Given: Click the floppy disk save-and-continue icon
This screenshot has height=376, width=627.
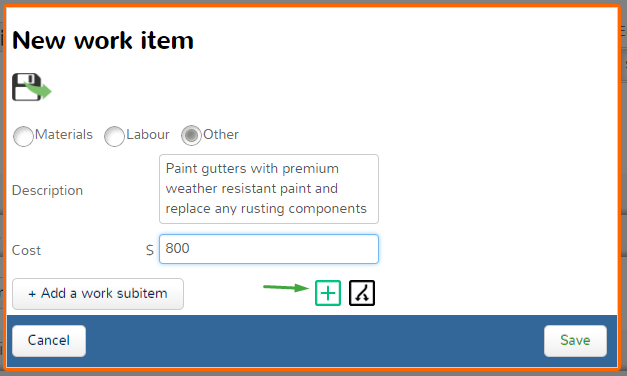Looking at the screenshot, I should (x=32, y=87).
